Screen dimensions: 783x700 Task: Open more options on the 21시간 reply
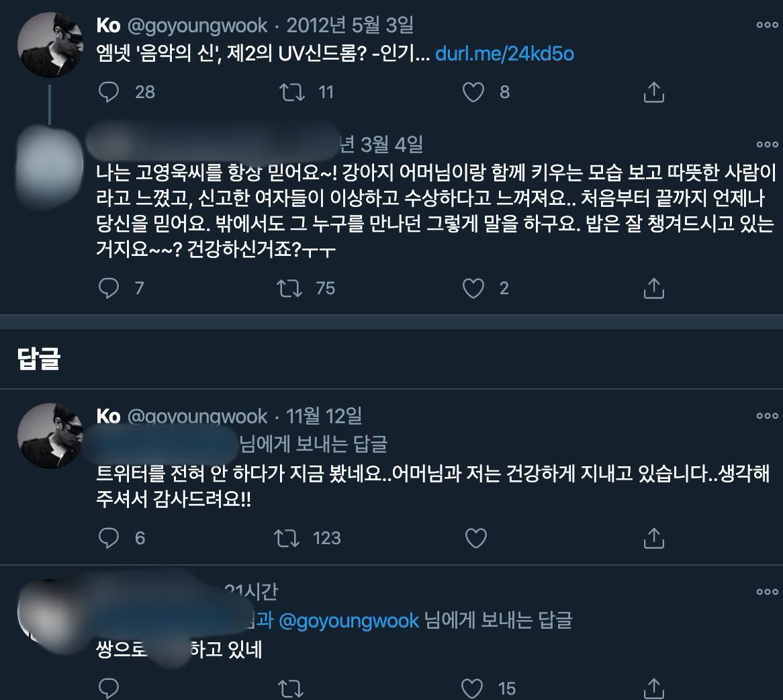pos(767,592)
